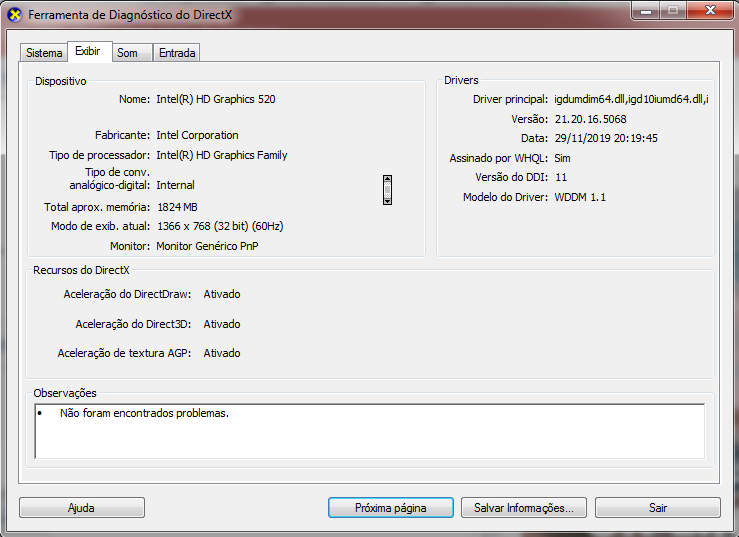Open Ajuda help button
This screenshot has height=537, width=739.
pos(82,508)
